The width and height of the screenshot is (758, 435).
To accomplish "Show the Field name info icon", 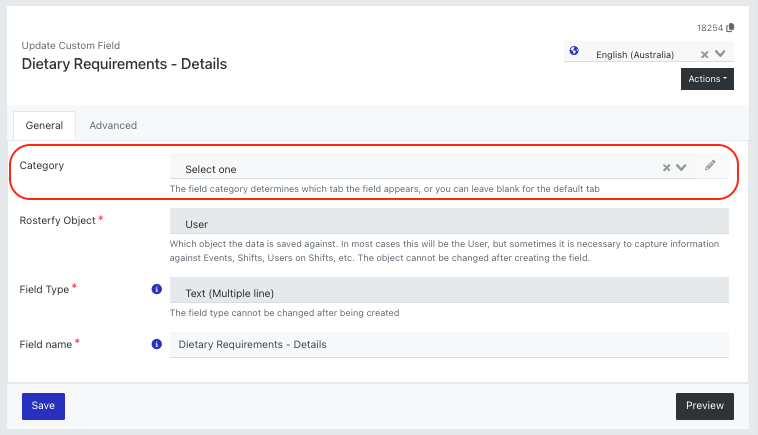I will [157, 344].
